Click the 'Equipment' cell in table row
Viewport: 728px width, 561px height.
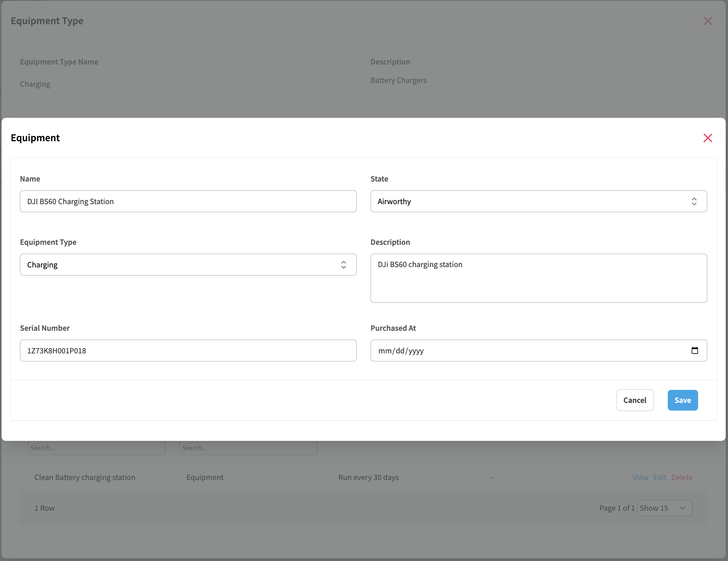pyautogui.click(x=205, y=477)
